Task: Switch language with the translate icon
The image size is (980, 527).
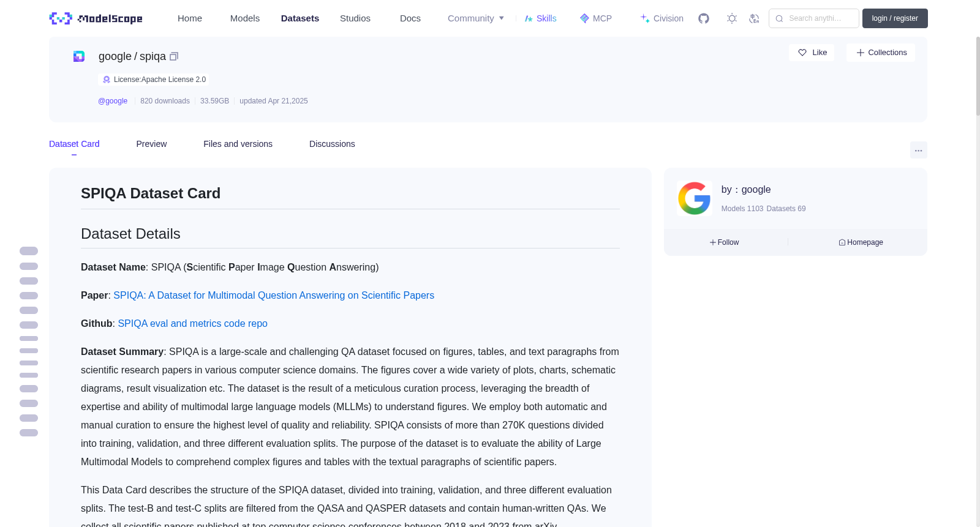Action: [754, 18]
